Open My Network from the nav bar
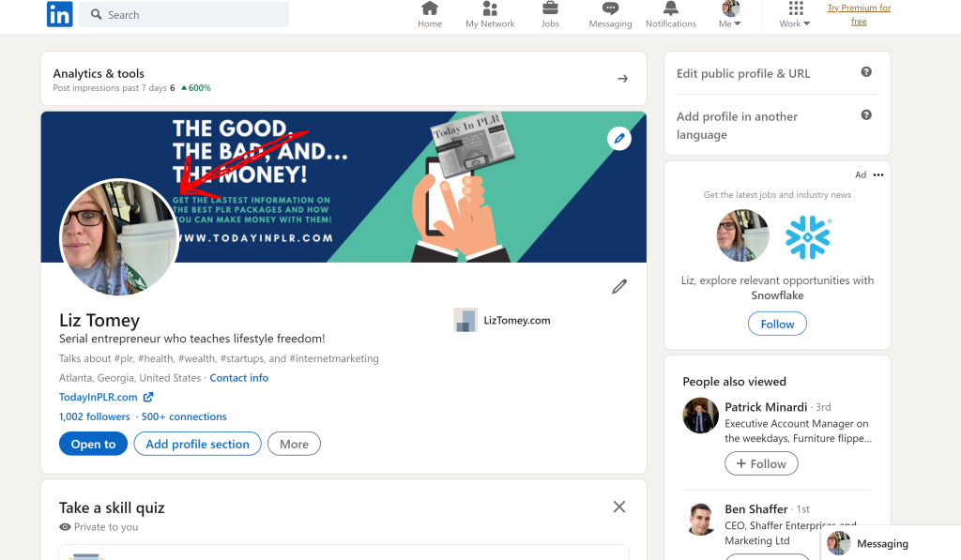Viewport: 961px width, 560px height. coord(490,15)
